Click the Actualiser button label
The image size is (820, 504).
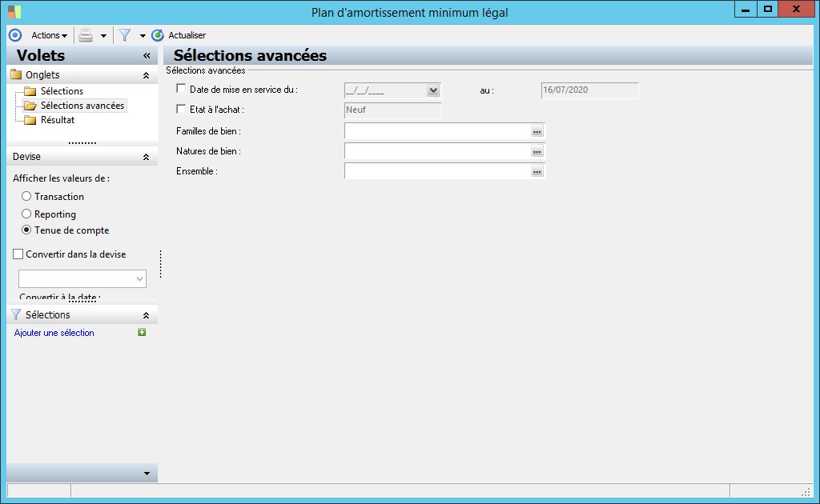[x=187, y=35]
